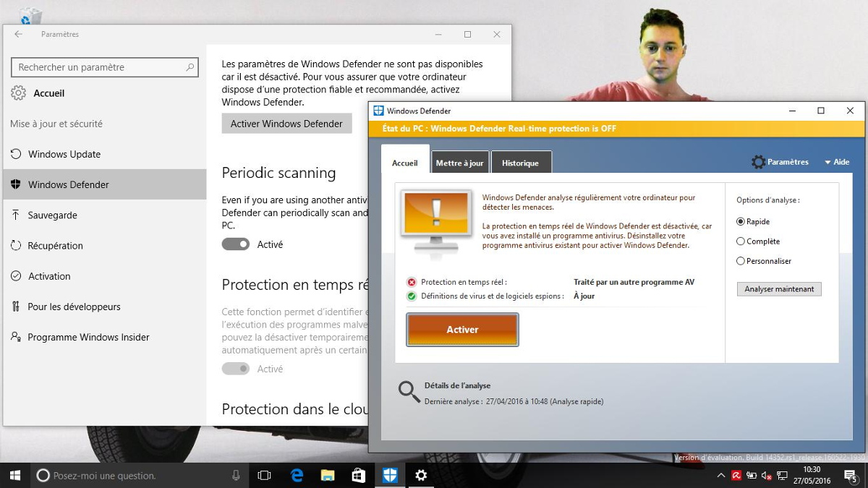Expand the Aide dropdown menu
868x488 pixels.
837,163
